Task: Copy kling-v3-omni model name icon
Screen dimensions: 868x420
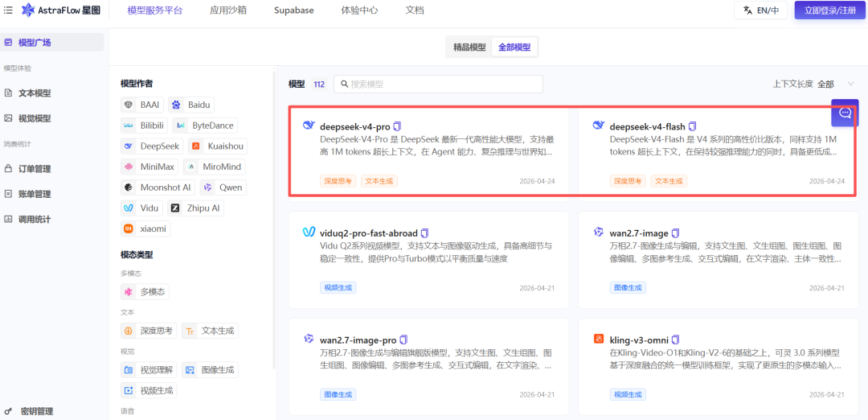Action: coord(675,339)
